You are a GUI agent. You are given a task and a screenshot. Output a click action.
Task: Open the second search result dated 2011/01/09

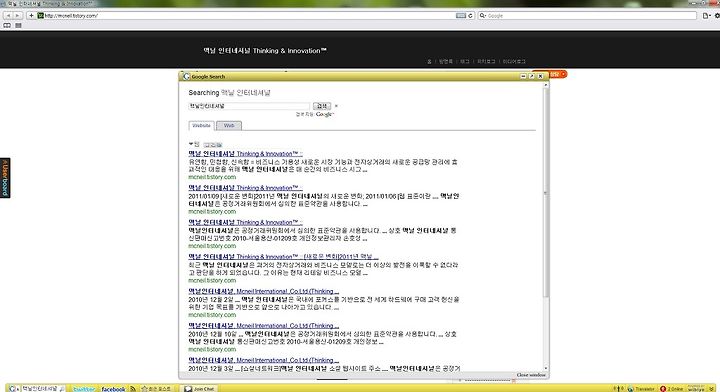tap(245, 188)
